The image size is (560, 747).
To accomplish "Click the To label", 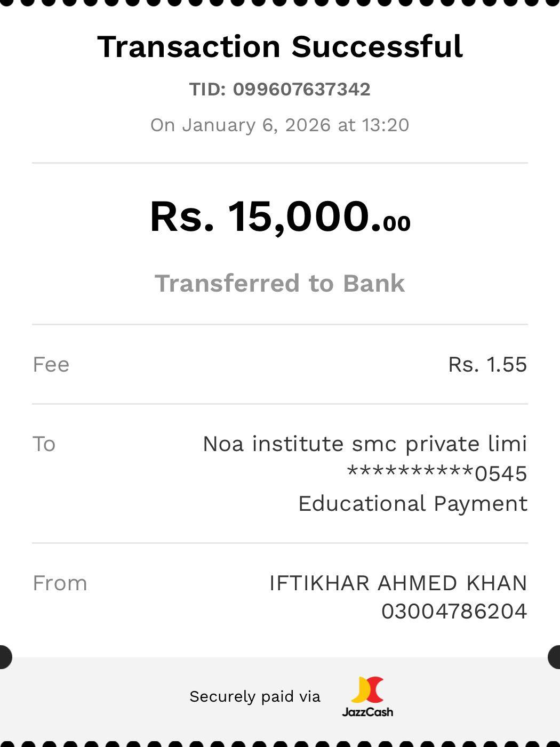I will pos(44,444).
